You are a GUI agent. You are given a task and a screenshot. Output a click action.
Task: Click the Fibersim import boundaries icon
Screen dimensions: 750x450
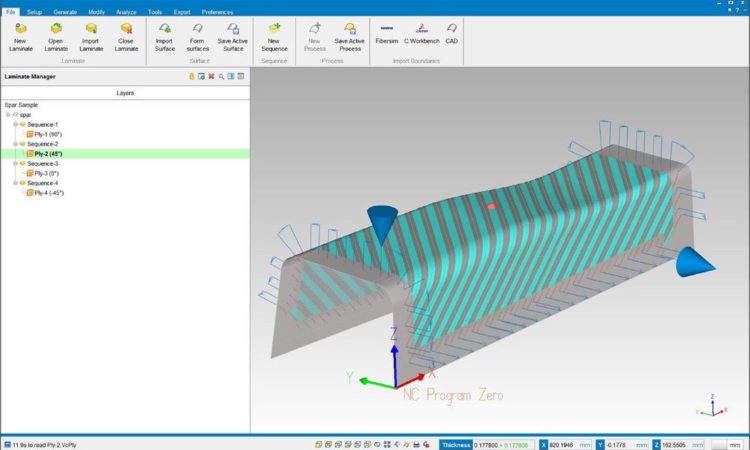[386, 29]
